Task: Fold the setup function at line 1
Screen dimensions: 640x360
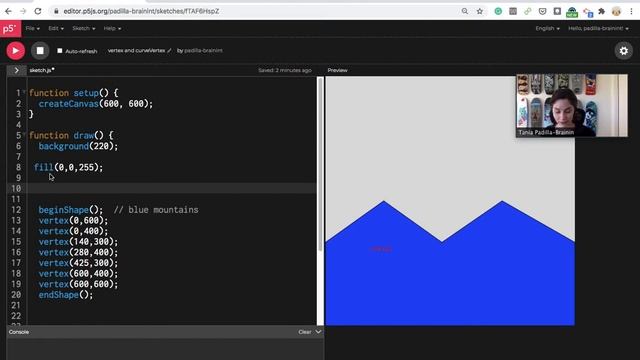Action: (x=24, y=91)
